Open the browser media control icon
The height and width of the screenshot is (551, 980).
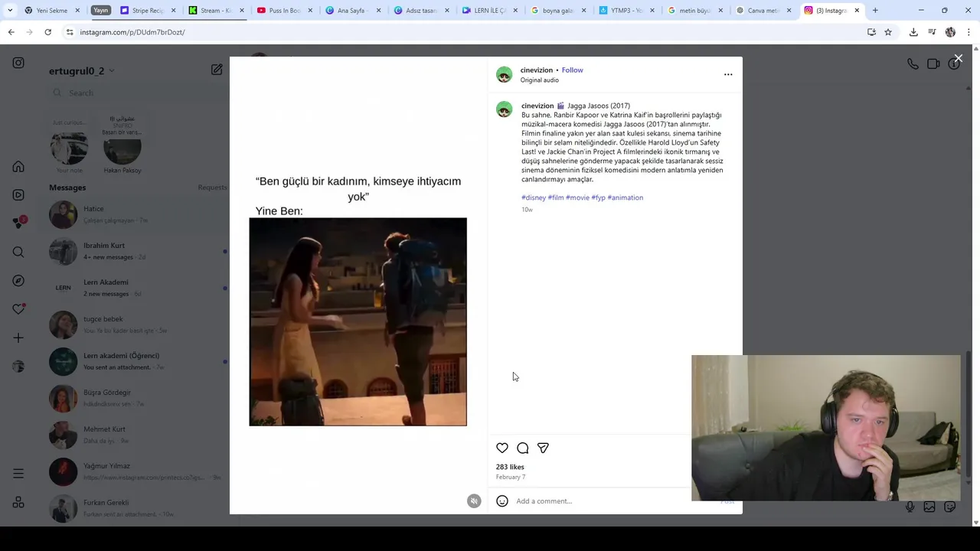[932, 32]
